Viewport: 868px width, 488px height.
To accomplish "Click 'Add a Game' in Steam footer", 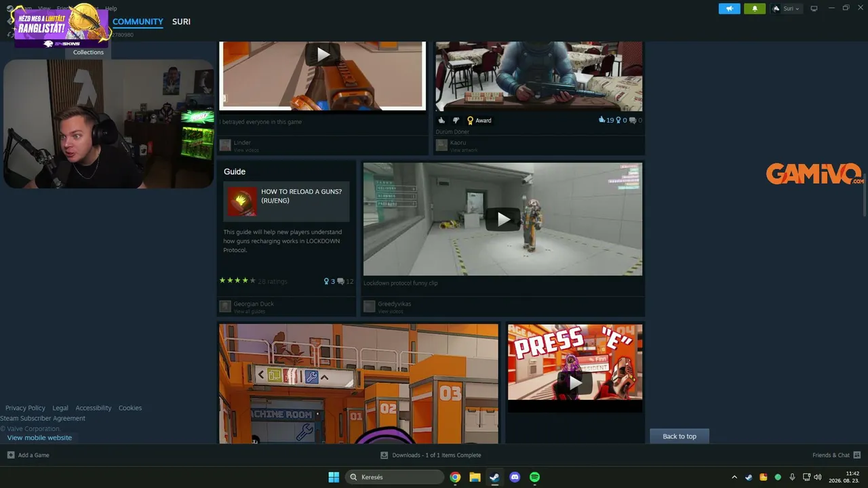I will coord(28,455).
